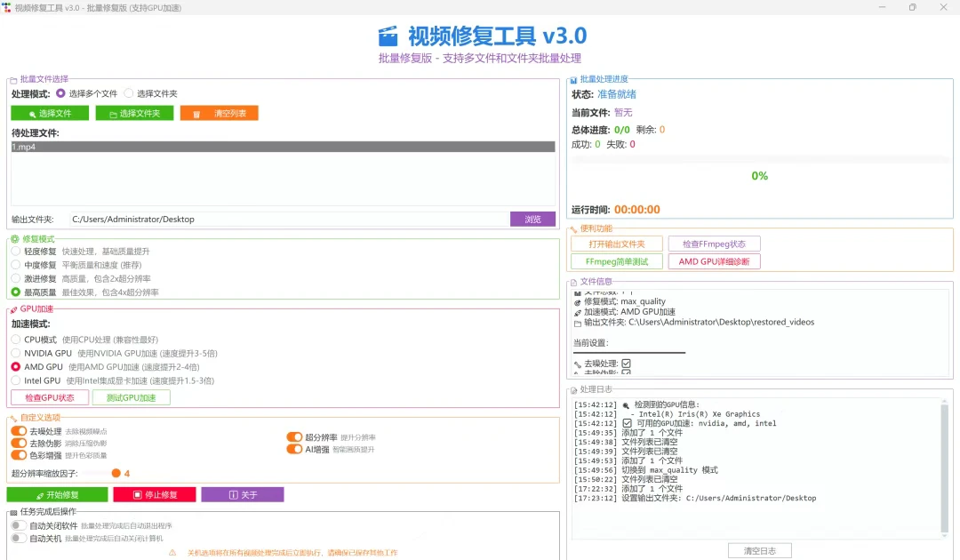The width and height of the screenshot is (960, 560).
Task: Open the 关于 about dialog
Action: coord(242,494)
